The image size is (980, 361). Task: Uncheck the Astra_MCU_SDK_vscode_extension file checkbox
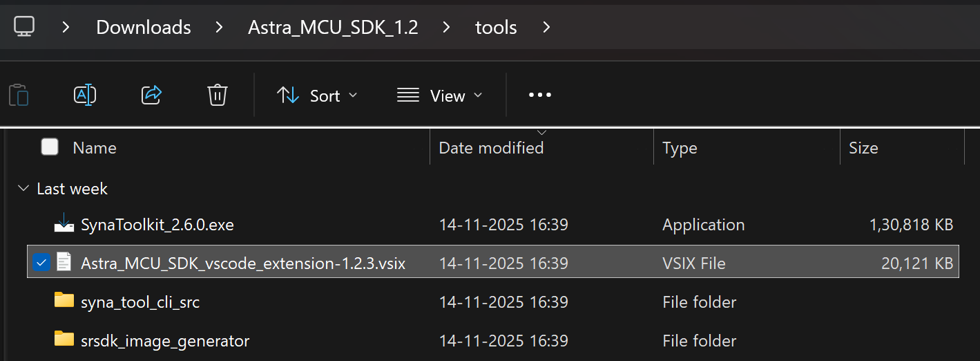pyautogui.click(x=41, y=263)
